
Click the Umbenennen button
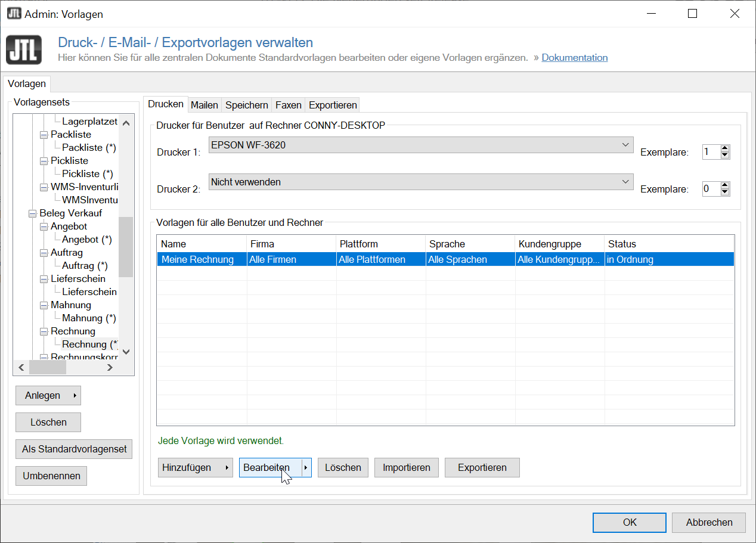point(51,476)
